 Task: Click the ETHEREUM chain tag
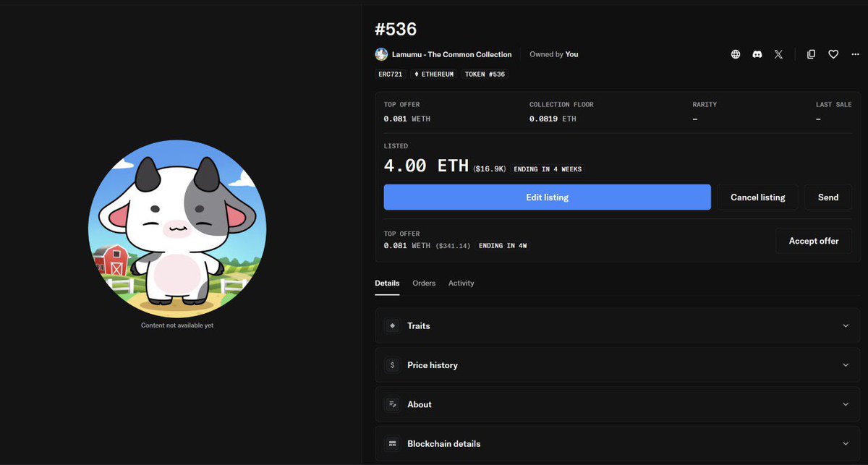[x=434, y=74]
